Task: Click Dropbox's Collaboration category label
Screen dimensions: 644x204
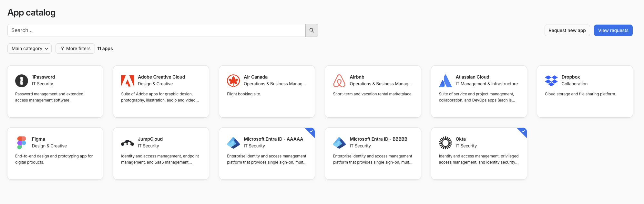Action: click(575, 84)
